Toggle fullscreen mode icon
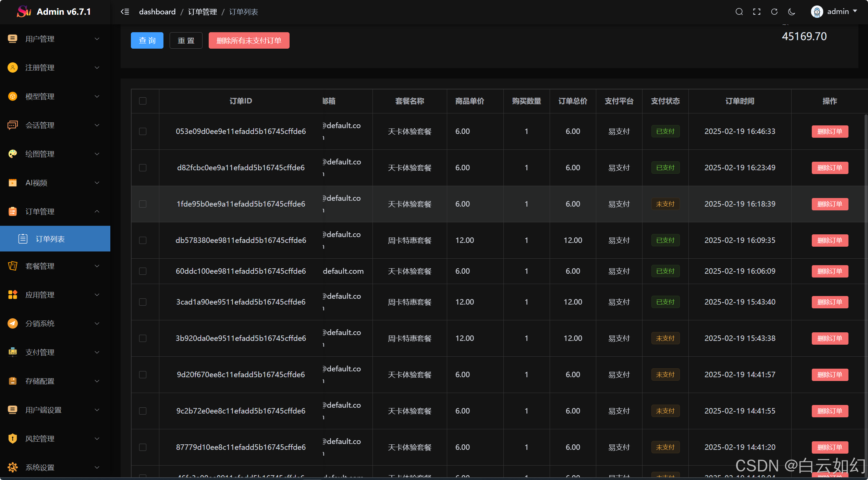868x480 pixels. (x=757, y=12)
